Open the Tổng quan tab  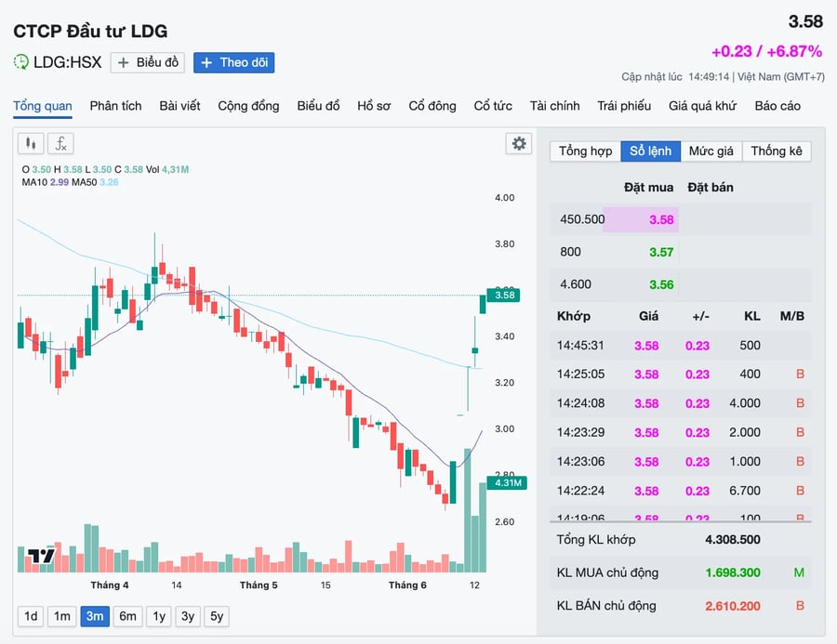coord(43,106)
